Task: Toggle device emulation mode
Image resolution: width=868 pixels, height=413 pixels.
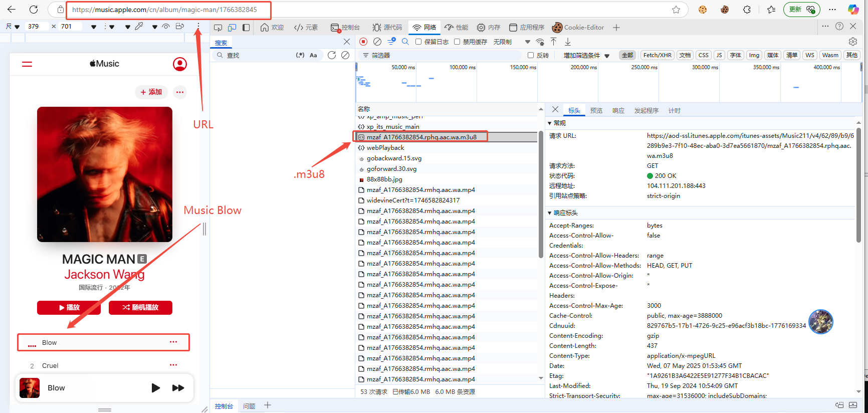Action: coord(232,28)
